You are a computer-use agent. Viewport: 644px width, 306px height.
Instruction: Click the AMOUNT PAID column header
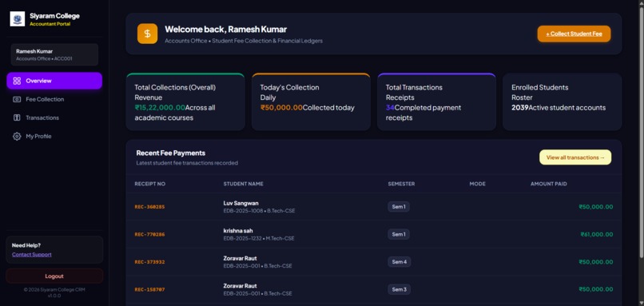coord(549,184)
